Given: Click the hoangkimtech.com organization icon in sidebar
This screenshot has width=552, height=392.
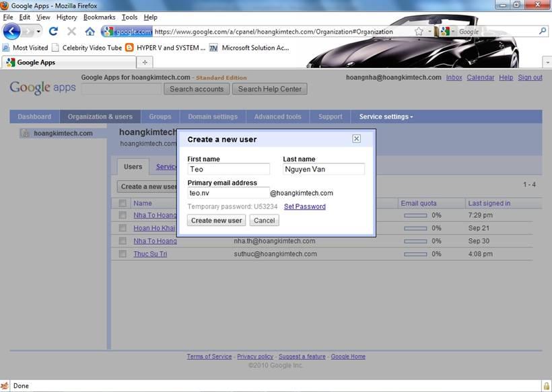Looking at the screenshot, I should coord(25,133).
